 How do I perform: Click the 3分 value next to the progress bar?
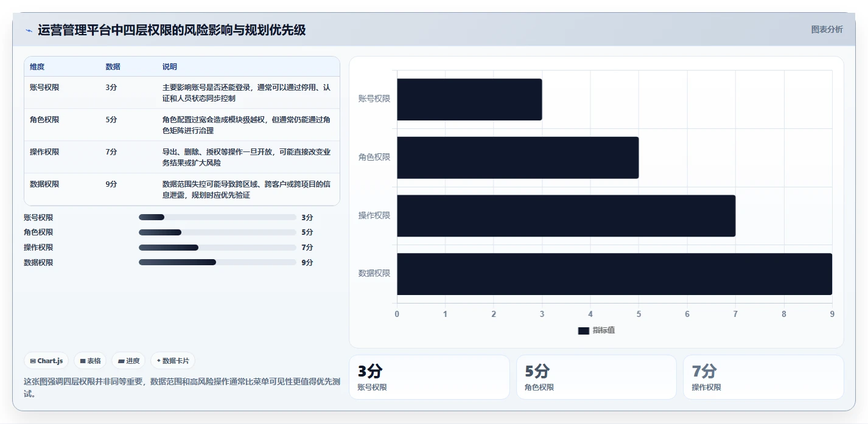coord(307,217)
